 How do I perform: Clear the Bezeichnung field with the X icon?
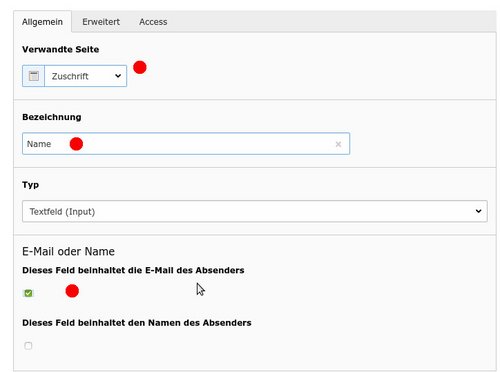tap(338, 144)
